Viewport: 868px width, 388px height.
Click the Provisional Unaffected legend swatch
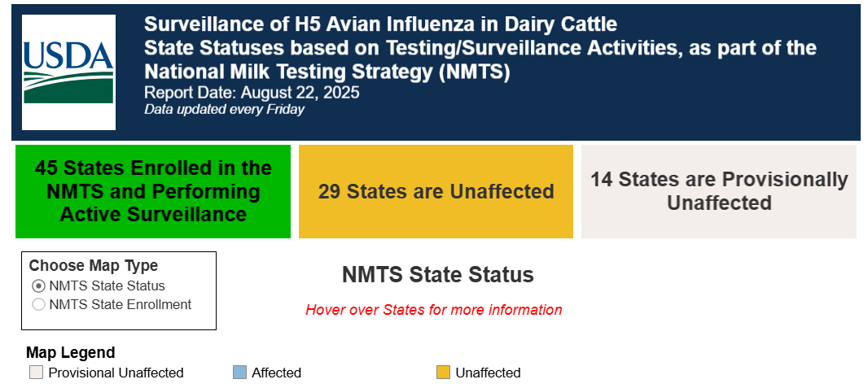tap(36, 372)
